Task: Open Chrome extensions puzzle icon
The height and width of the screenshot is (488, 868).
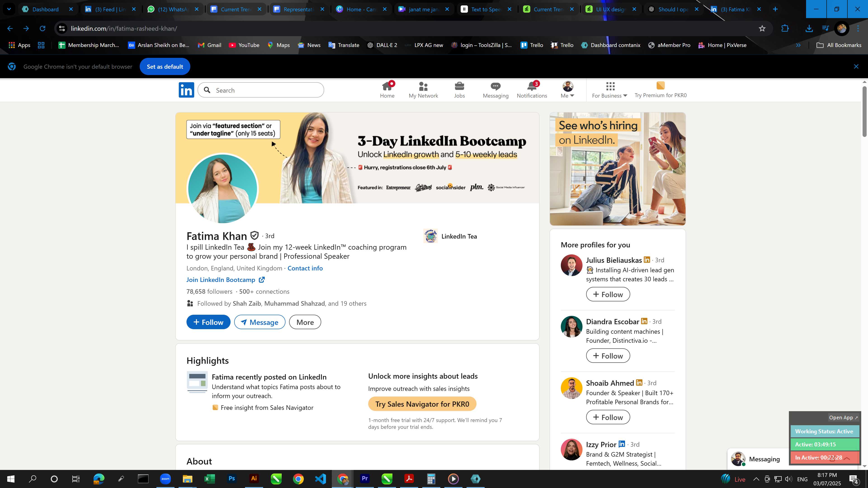Action: coord(785,29)
